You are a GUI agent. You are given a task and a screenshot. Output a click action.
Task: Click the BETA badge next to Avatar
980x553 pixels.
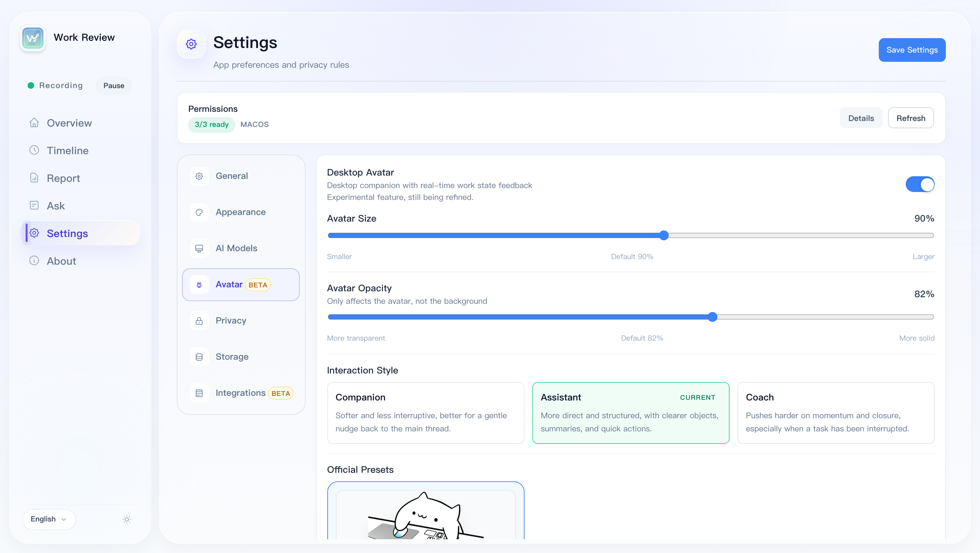[258, 285]
